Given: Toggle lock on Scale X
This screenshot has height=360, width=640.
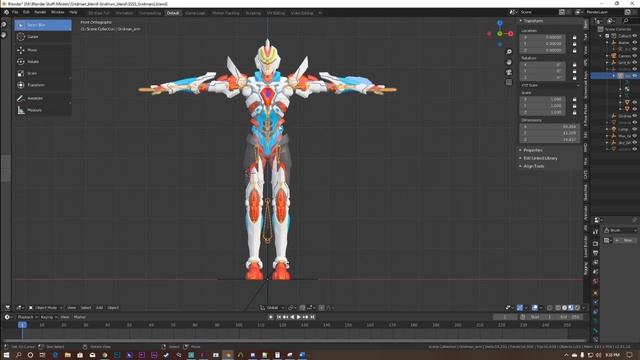Looking at the screenshot, I should click(x=574, y=99).
